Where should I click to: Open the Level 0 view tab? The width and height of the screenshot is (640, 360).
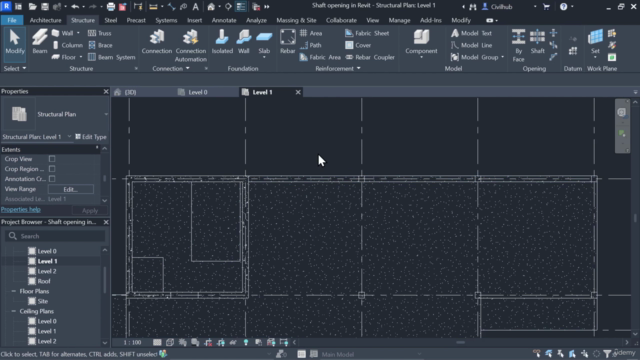pos(198,92)
